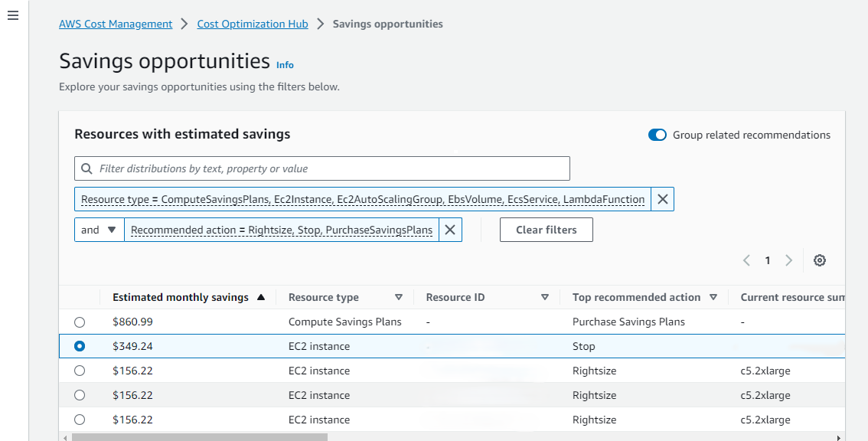Click page number 1

point(768,260)
